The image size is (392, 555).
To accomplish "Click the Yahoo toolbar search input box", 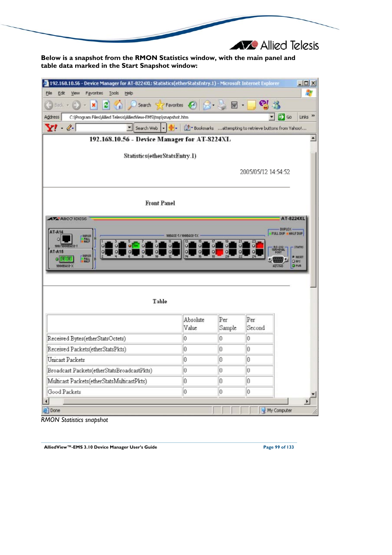I will (101, 128).
